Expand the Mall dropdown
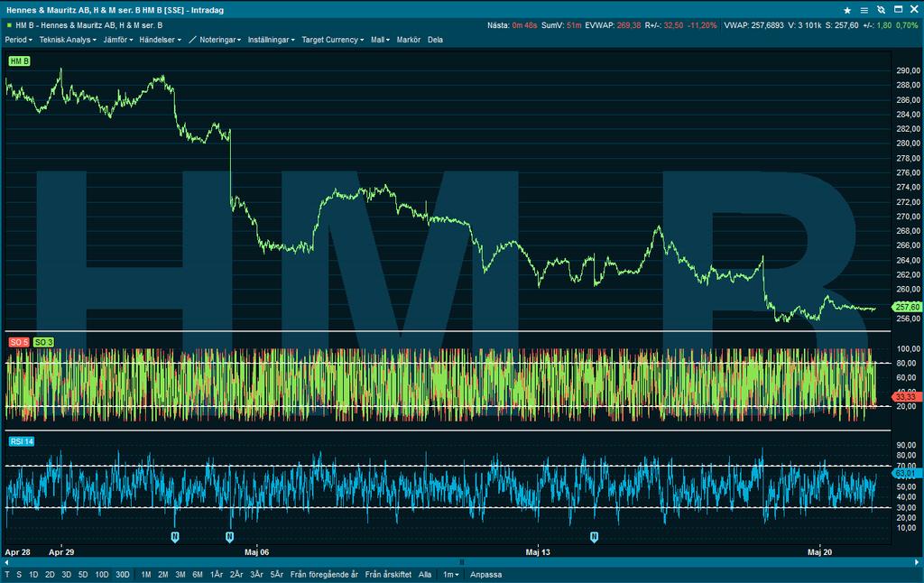The width and height of the screenshot is (924, 583). point(380,40)
